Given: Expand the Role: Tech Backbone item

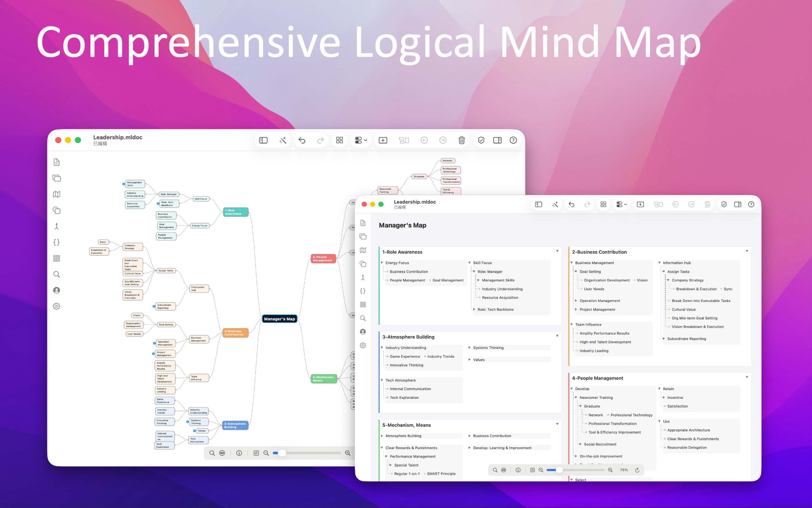Looking at the screenshot, I should pos(474,310).
